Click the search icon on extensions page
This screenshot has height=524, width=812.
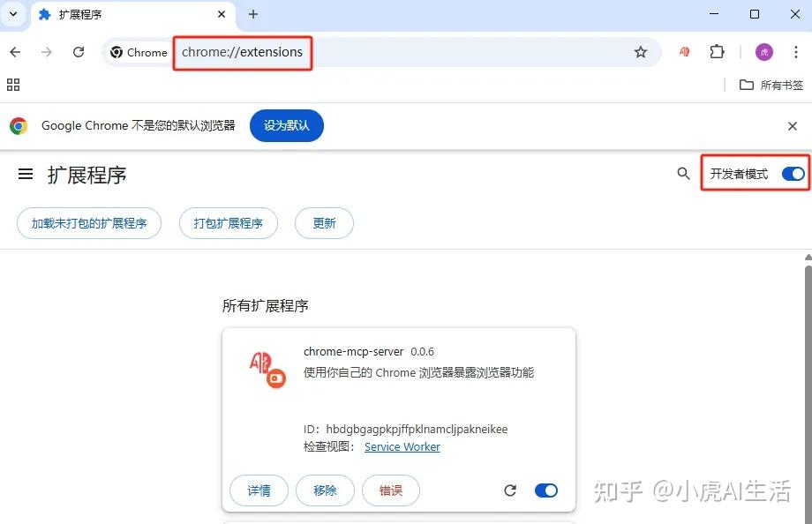coord(683,174)
